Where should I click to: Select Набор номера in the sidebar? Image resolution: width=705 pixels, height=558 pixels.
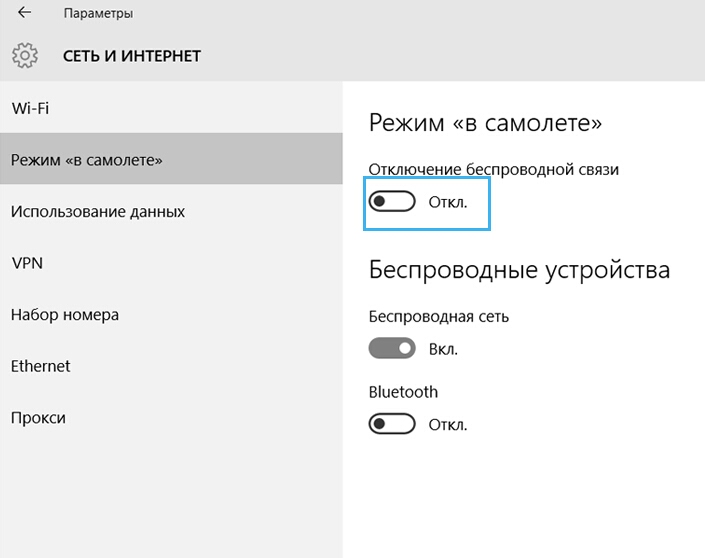171,314
